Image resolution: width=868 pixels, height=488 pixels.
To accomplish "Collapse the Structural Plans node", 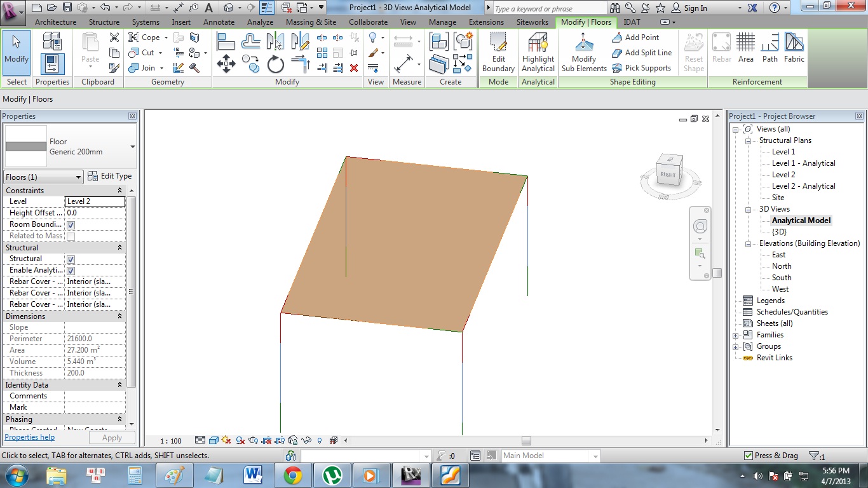I will click(x=748, y=140).
